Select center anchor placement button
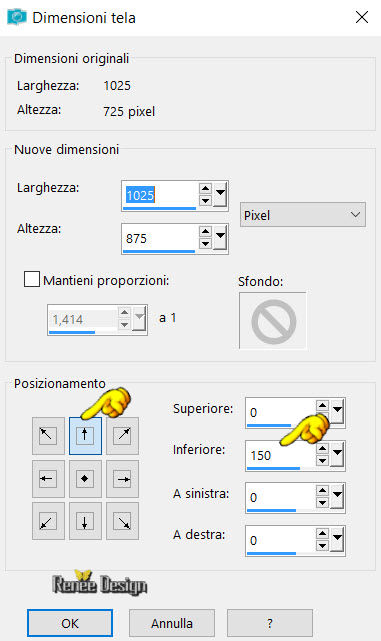Screen dimensions: 381x641 point(85,479)
